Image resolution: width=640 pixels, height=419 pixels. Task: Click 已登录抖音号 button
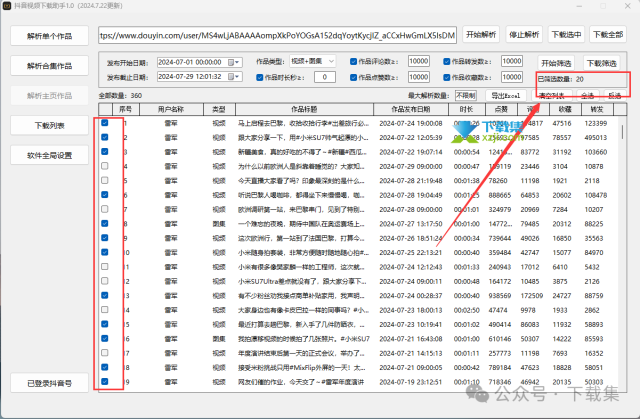point(49,383)
